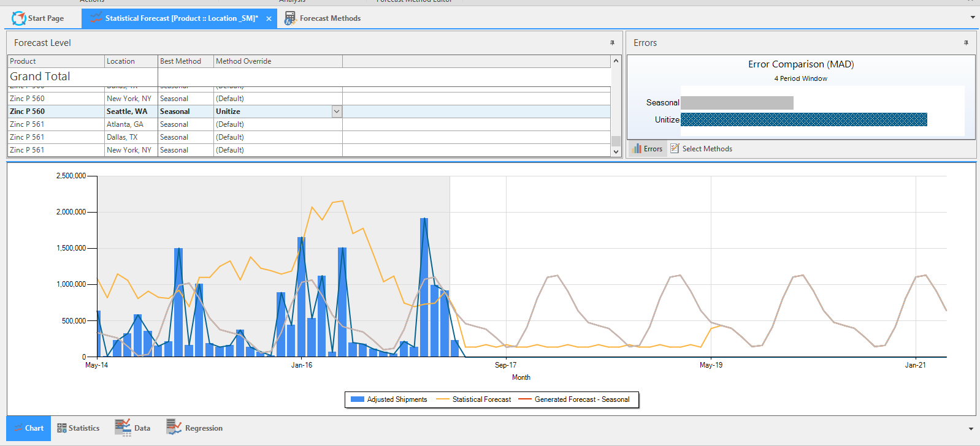
Task: Click the Statistical Forecast legend entry
Action: pyautogui.click(x=473, y=399)
